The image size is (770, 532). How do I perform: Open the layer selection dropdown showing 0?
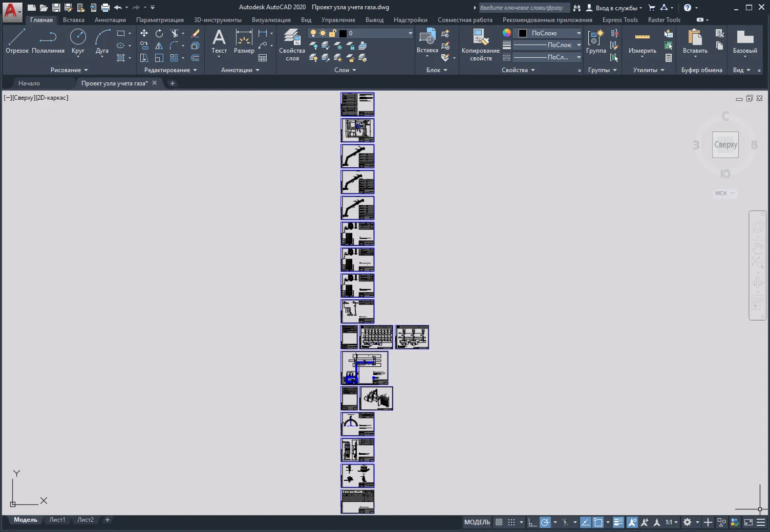tap(360, 33)
